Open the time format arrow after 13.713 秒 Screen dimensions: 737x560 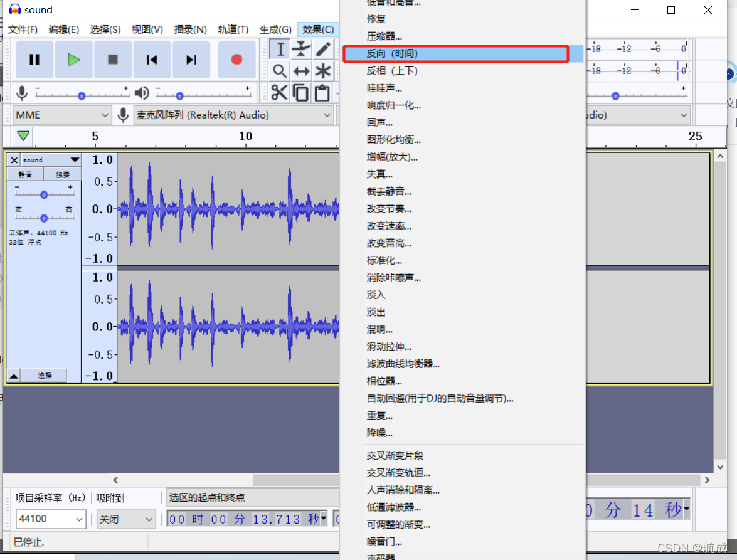(x=324, y=518)
